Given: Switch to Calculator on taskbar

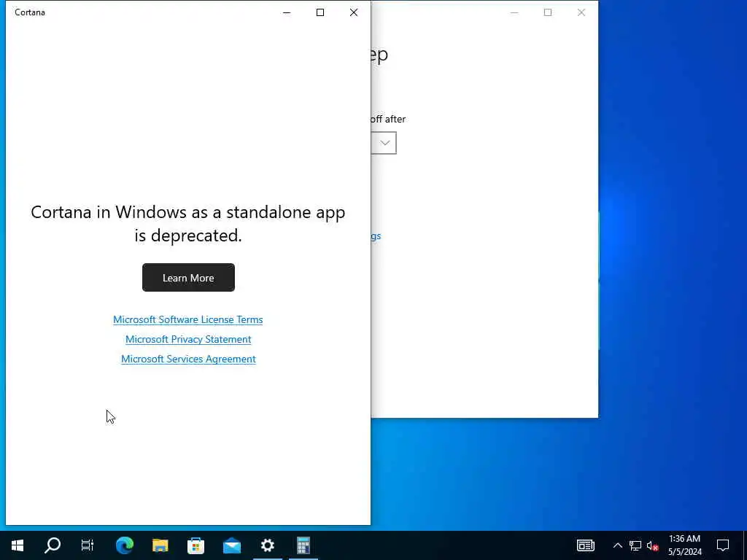Looking at the screenshot, I should click(303, 545).
